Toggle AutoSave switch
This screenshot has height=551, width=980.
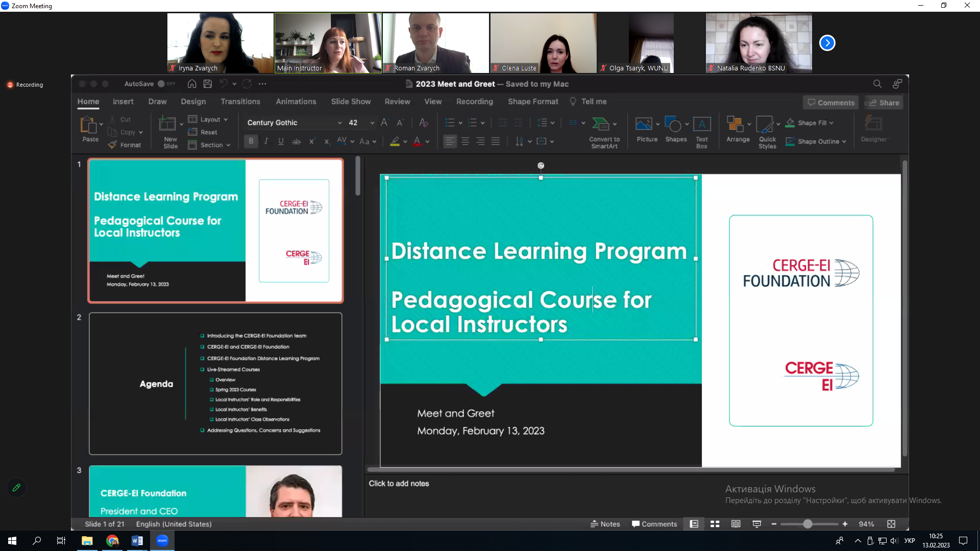click(166, 84)
